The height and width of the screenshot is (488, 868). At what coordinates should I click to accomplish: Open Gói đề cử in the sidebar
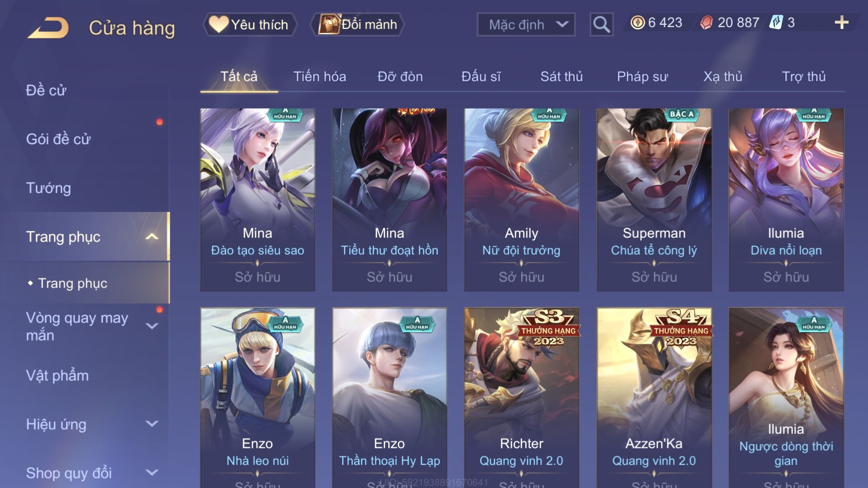click(x=58, y=139)
